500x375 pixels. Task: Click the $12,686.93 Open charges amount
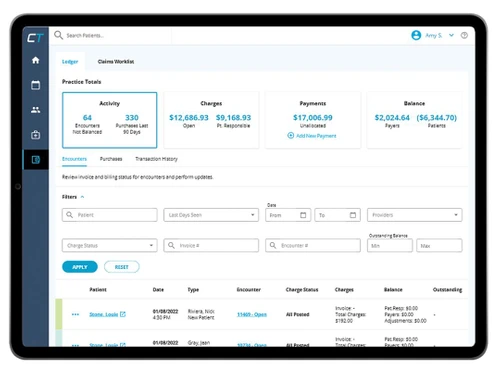click(189, 118)
